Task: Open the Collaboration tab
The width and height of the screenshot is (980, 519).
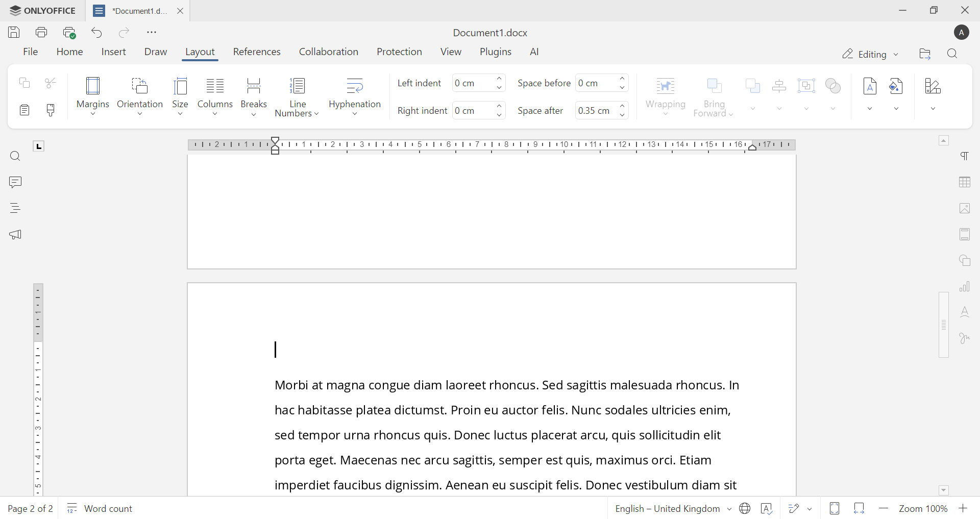Action: point(329,52)
